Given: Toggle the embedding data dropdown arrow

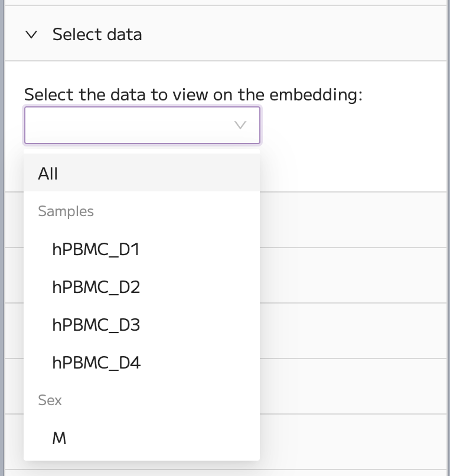Looking at the screenshot, I should tap(240, 125).
